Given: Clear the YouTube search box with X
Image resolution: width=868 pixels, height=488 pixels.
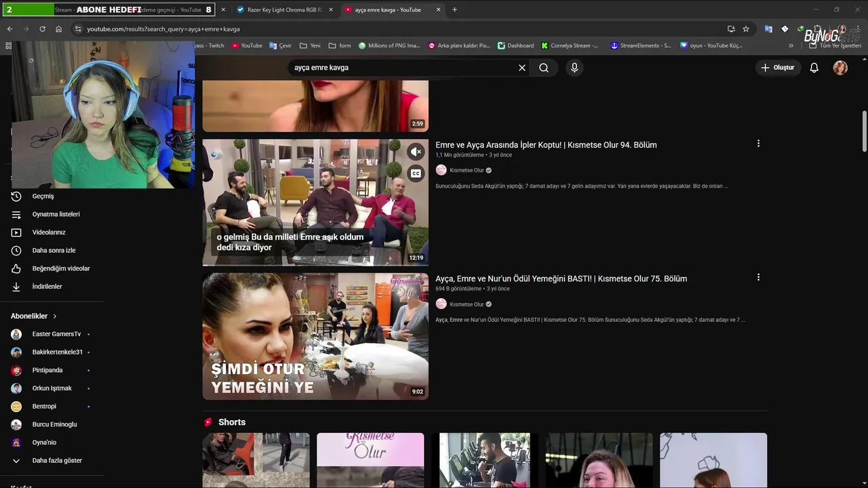Looking at the screenshot, I should point(522,68).
